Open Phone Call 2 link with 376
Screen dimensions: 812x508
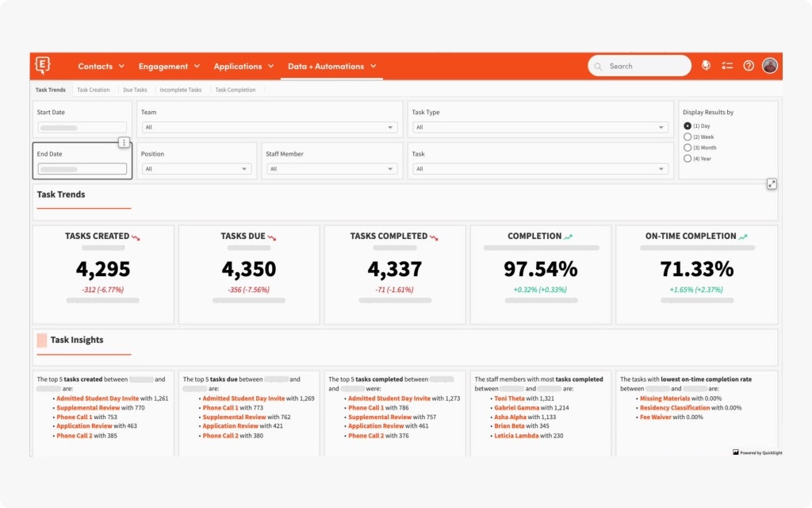click(x=366, y=436)
